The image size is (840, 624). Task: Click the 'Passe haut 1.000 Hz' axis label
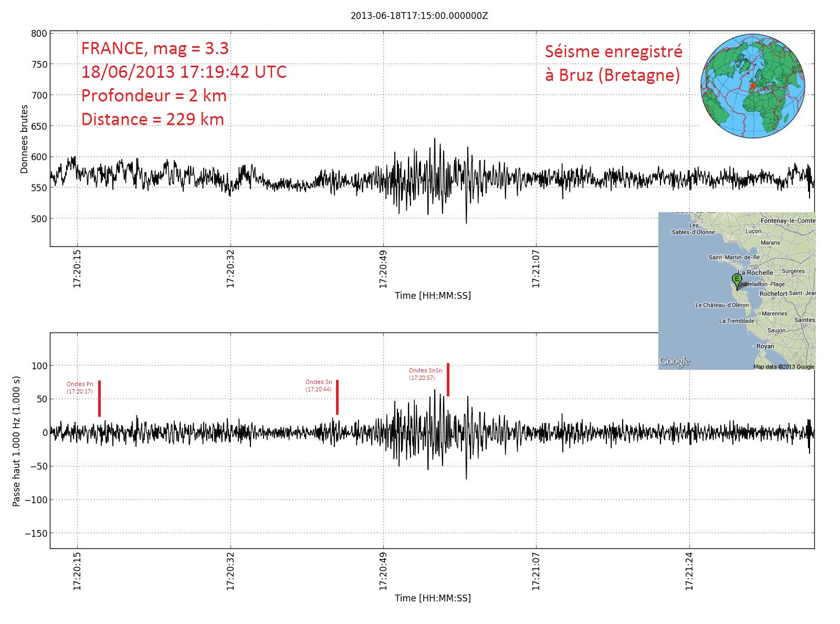pyautogui.click(x=16, y=441)
